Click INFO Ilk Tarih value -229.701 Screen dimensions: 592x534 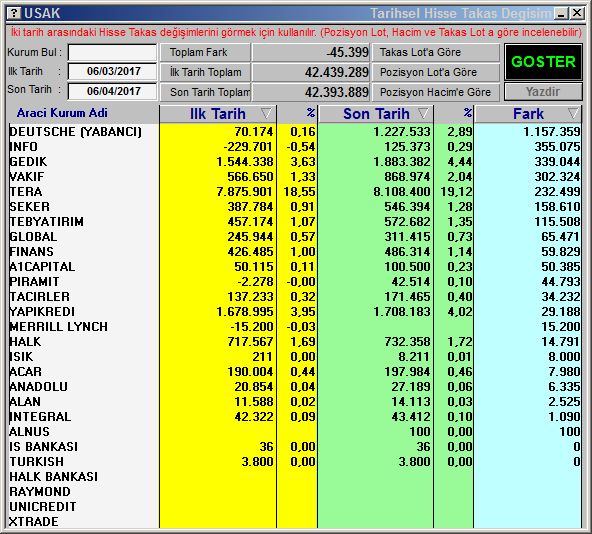pyautogui.click(x=248, y=147)
